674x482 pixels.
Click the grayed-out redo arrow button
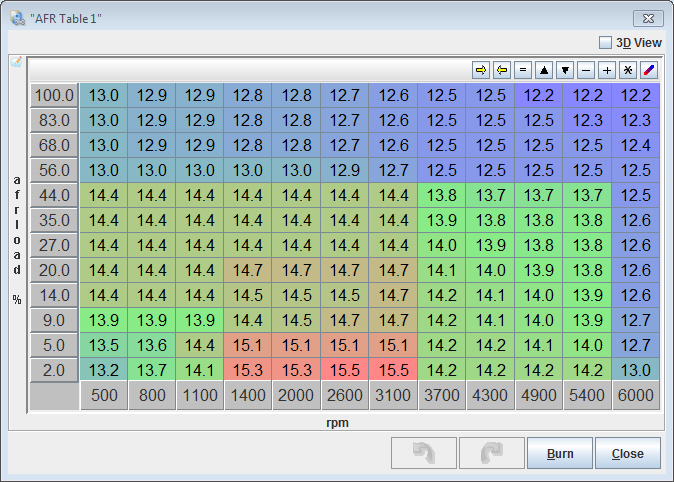pyautogui.click(x=491, y=453)
